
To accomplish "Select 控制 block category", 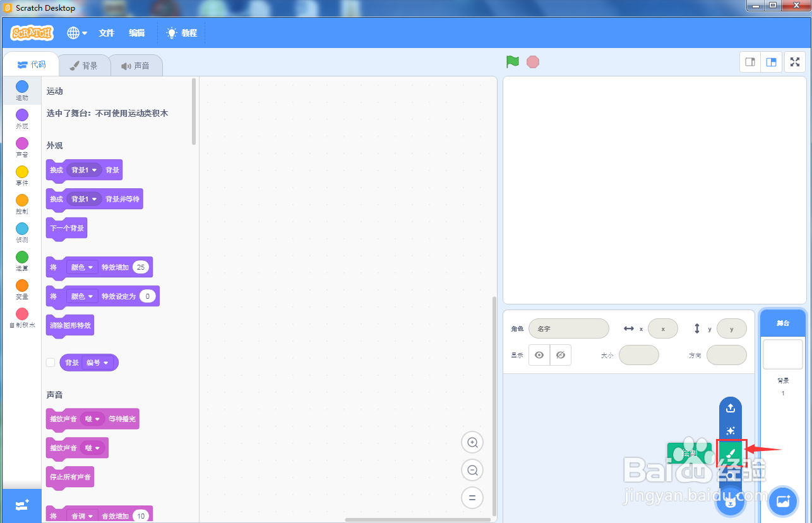I will click(22, 204).
